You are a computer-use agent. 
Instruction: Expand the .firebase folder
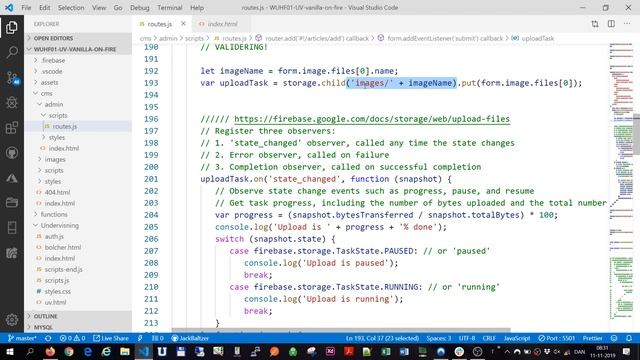coord(78,60)
